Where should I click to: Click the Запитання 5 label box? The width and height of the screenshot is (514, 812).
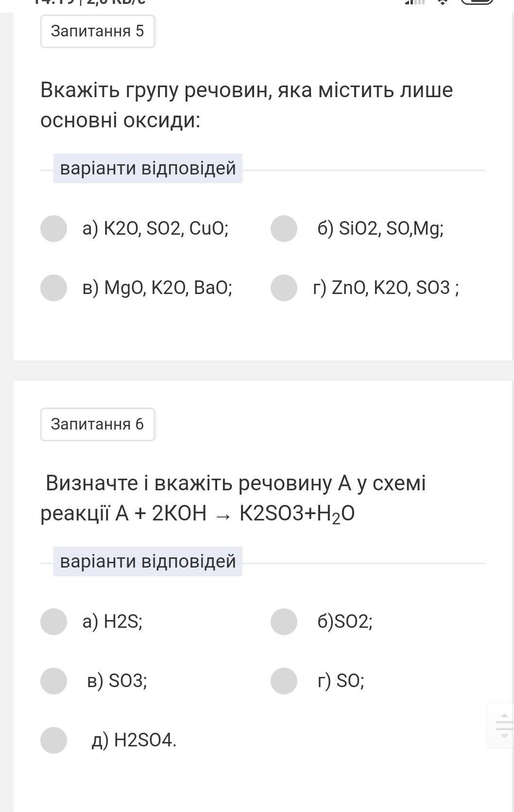[x=97, y=31]
